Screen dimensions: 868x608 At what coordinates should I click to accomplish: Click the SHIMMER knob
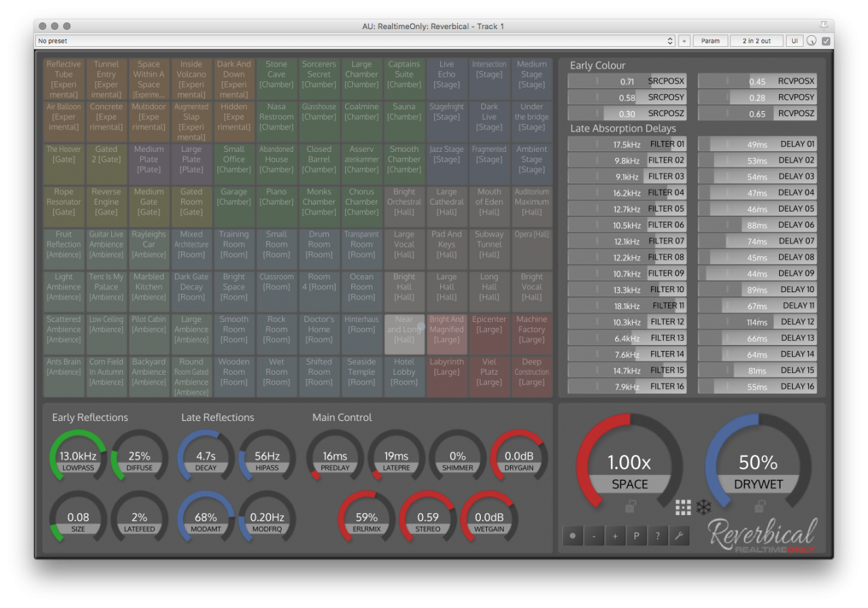[x=458, y=458]
